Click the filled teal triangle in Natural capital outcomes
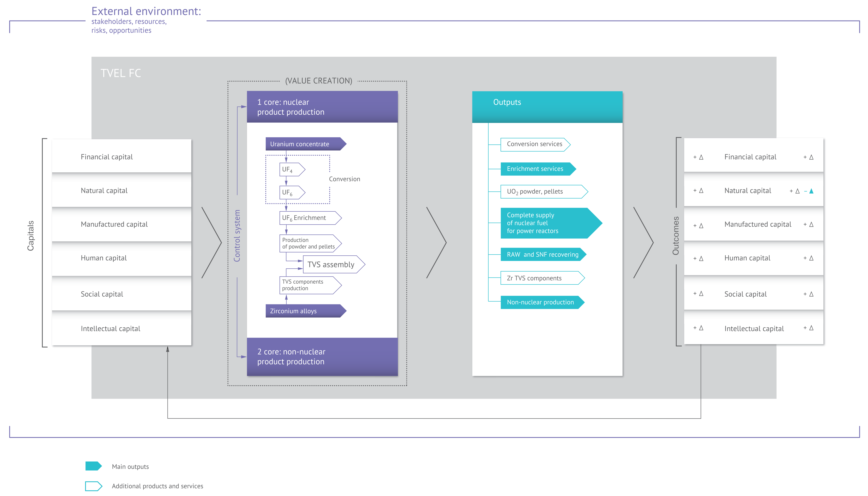The image size is (868, 496). pos(811,191)
